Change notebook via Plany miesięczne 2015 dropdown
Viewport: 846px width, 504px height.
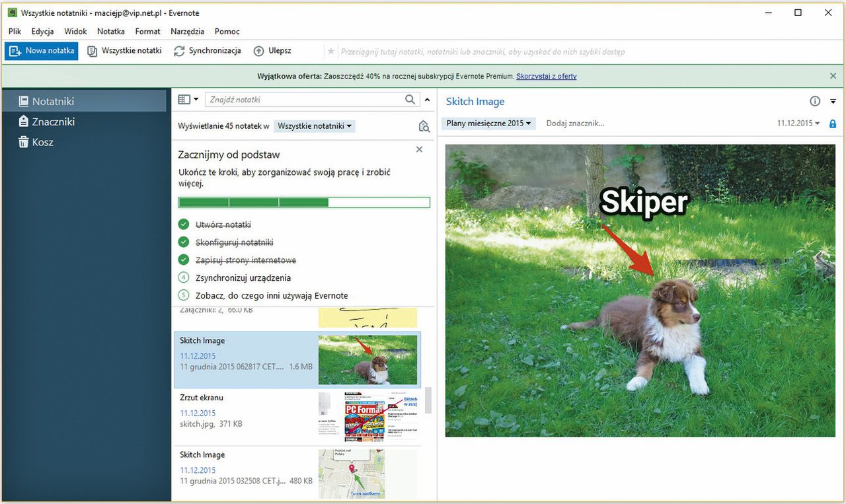pyautogui.click(x=488, y=124)
